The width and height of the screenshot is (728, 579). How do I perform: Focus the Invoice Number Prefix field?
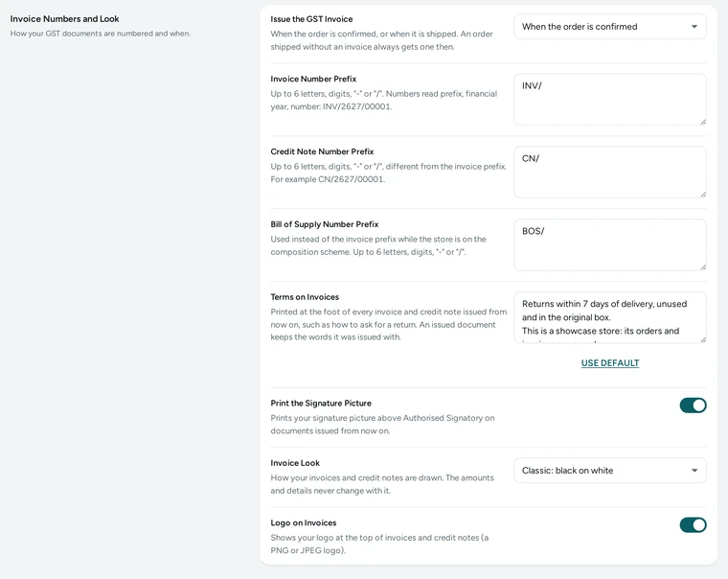[x=610, y=100]
